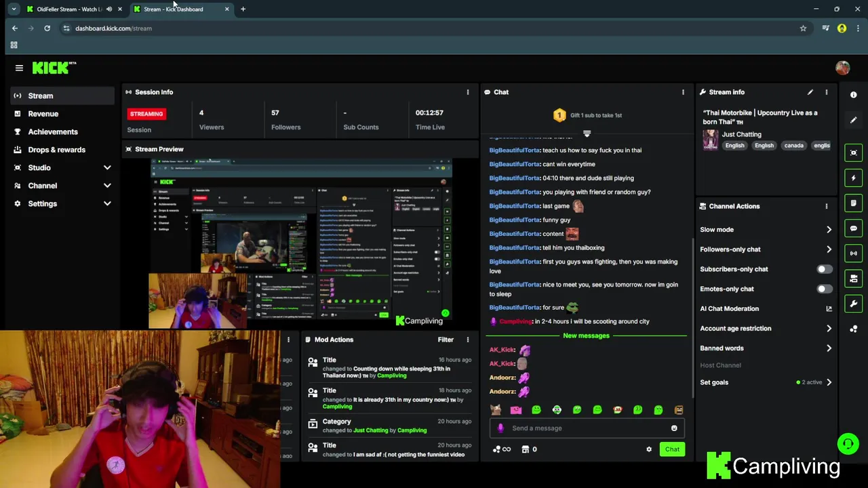
Task: Open the browser apps grid shortcut
Action: [x=14, y=45]
